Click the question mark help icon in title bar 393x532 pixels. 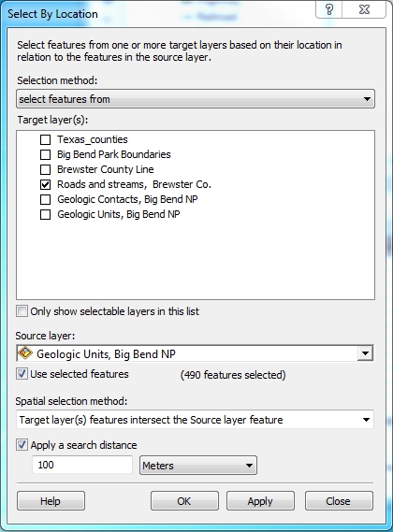point(328,9)
